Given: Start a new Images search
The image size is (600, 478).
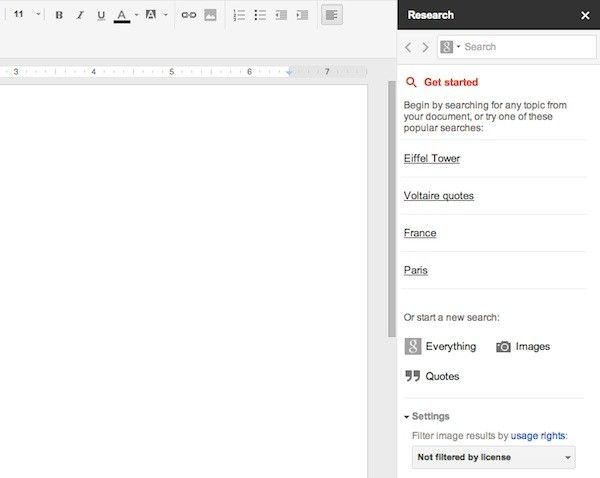Looking at the screenshot, I should pos(522,346).
